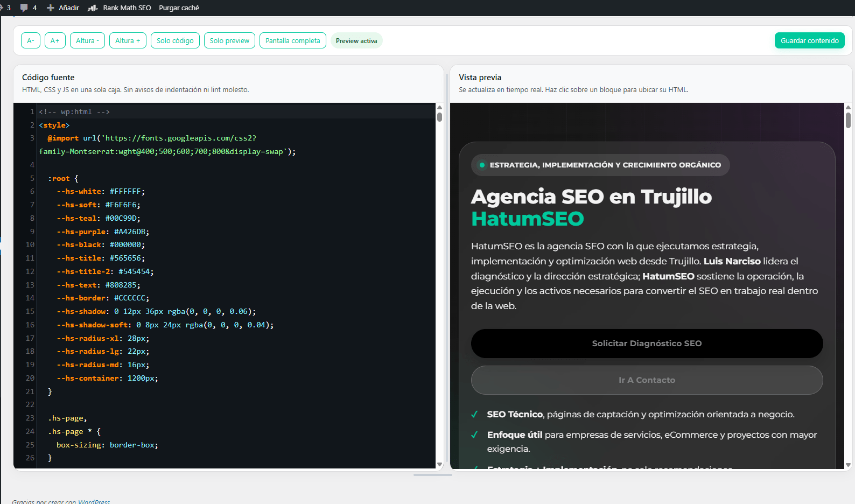Click the --hs-teal color value line
855x504 pixels.
click(x=99, y=218)
